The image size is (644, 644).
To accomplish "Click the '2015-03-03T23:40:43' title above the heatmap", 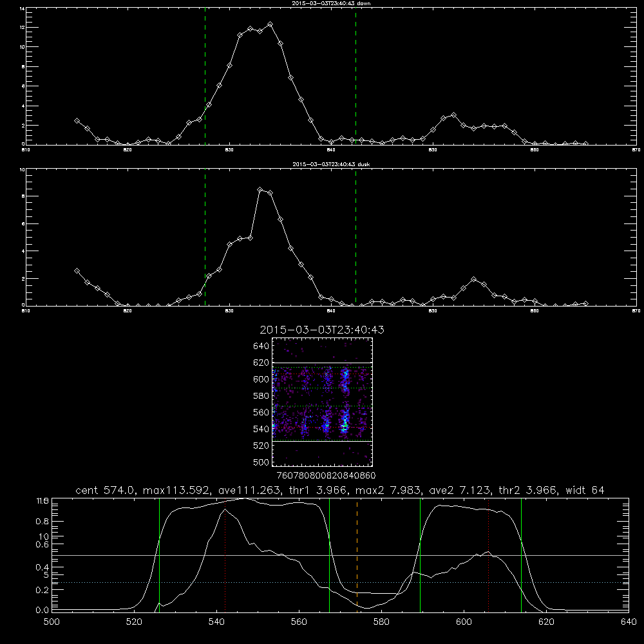I will pyautogui.click(x=322, y=330).
